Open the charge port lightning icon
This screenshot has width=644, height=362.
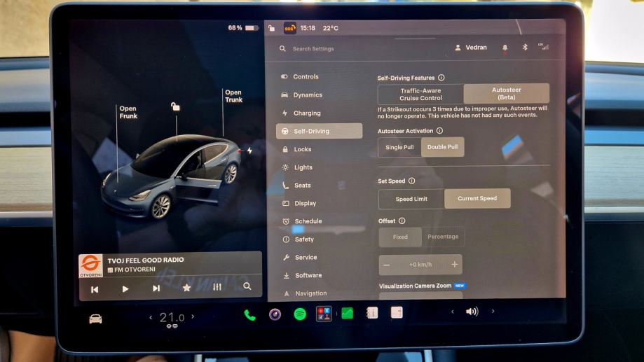coord(249,151)
